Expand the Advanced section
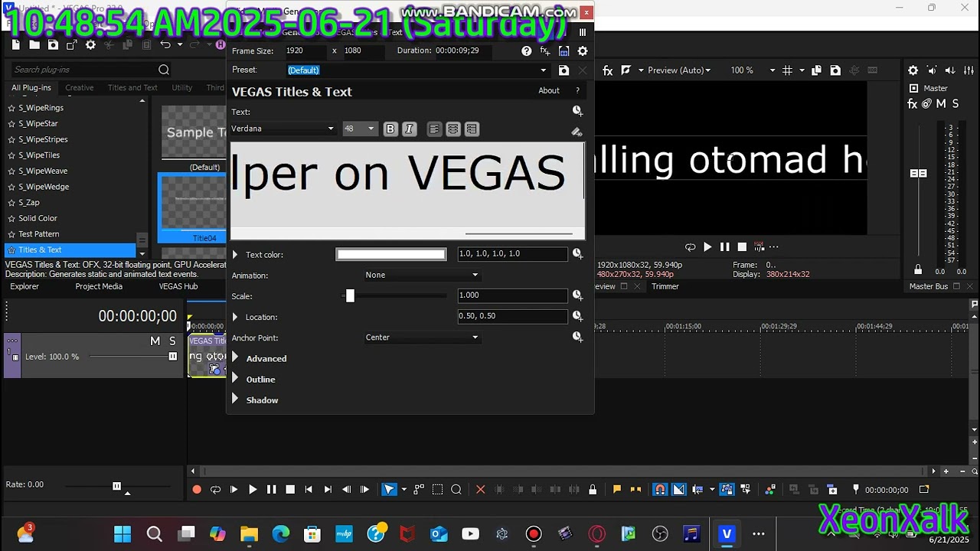The width and height of the screenshot is (980, 551). [x=235, y=358]
